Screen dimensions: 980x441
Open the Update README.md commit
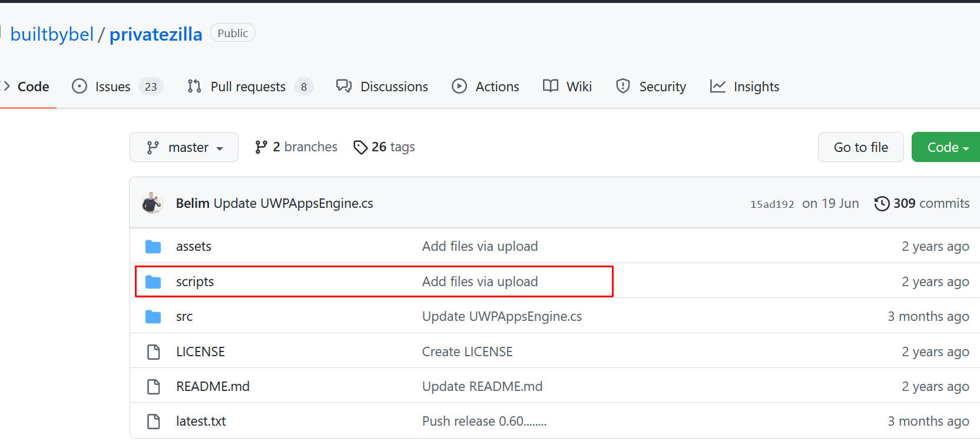(482, 386)
